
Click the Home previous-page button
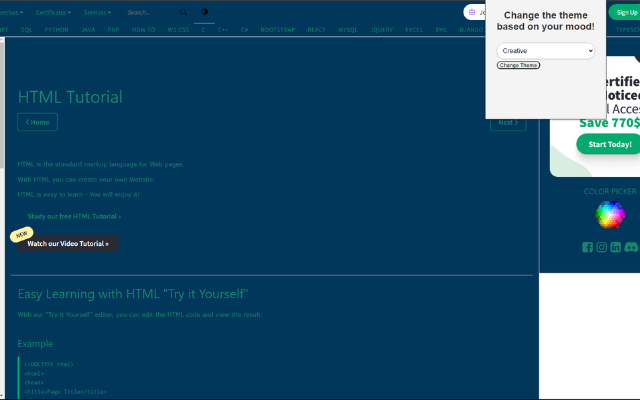(x=38, y=122)
